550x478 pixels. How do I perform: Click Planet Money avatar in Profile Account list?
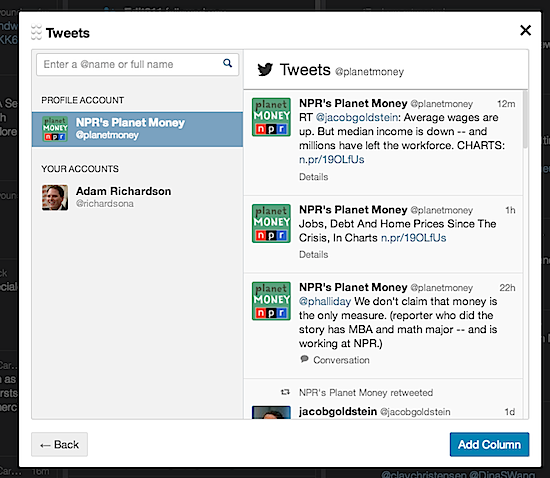click(x=55, y=129)
